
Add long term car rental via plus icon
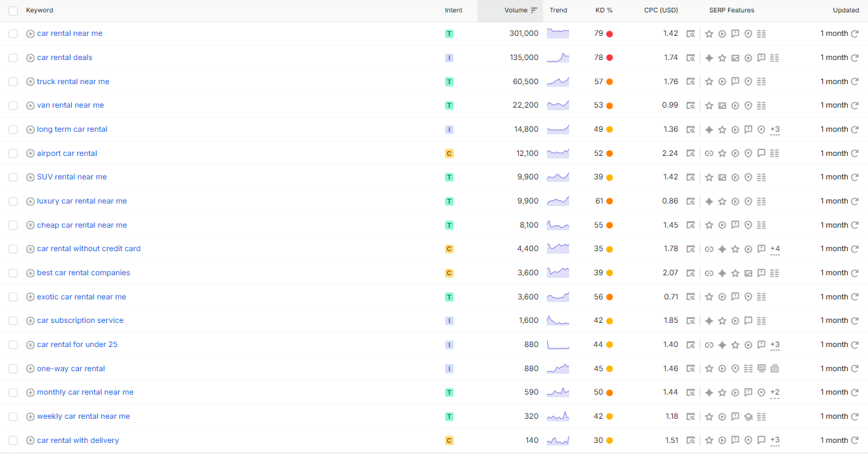click(30, 130)
